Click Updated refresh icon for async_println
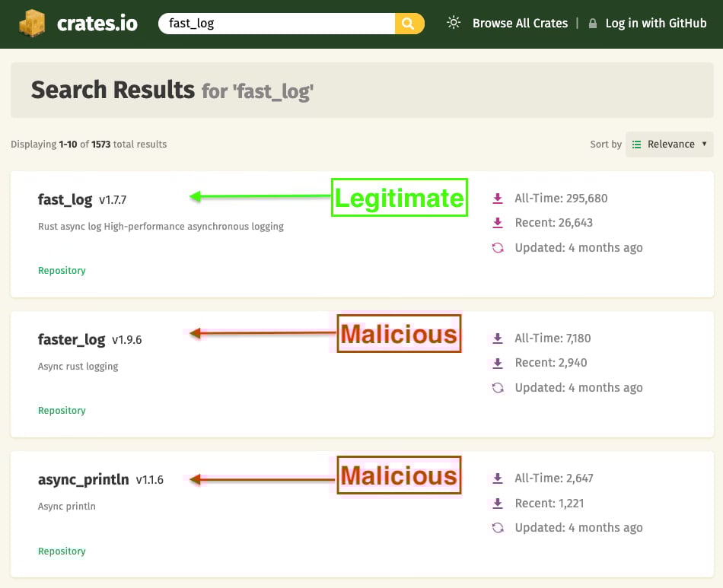 click(498, 528)
